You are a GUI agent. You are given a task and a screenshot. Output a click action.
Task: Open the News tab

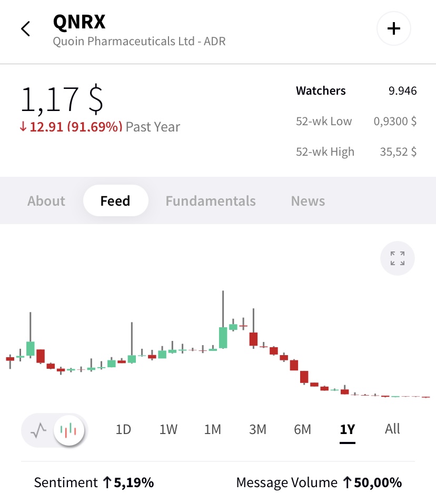(x=308, y=201)
